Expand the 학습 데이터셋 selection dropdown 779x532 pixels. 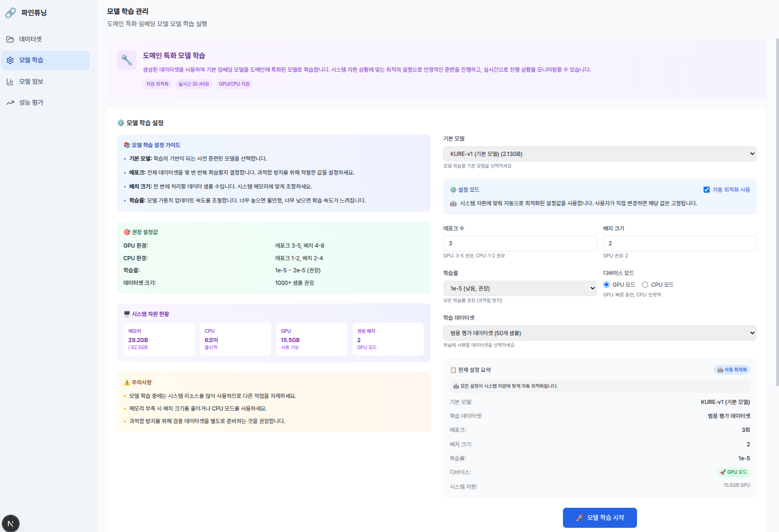click(x=599, y=333)
